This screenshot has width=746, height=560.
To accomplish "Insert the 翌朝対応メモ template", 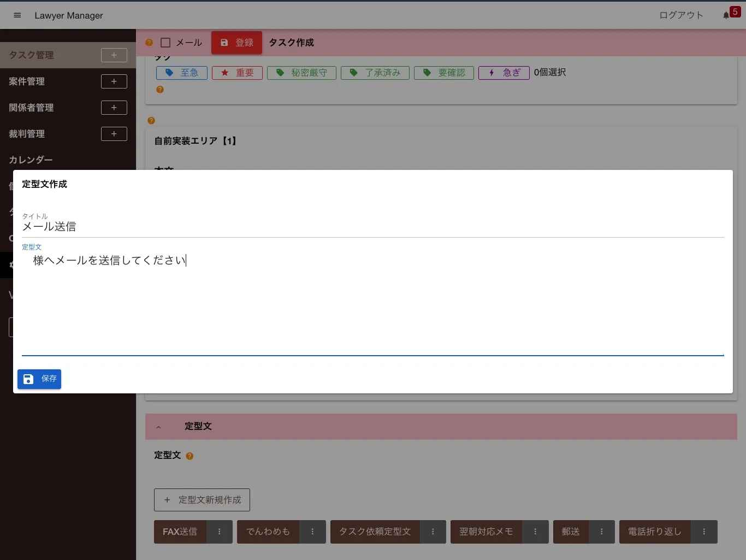I will (x=486, y=532).
